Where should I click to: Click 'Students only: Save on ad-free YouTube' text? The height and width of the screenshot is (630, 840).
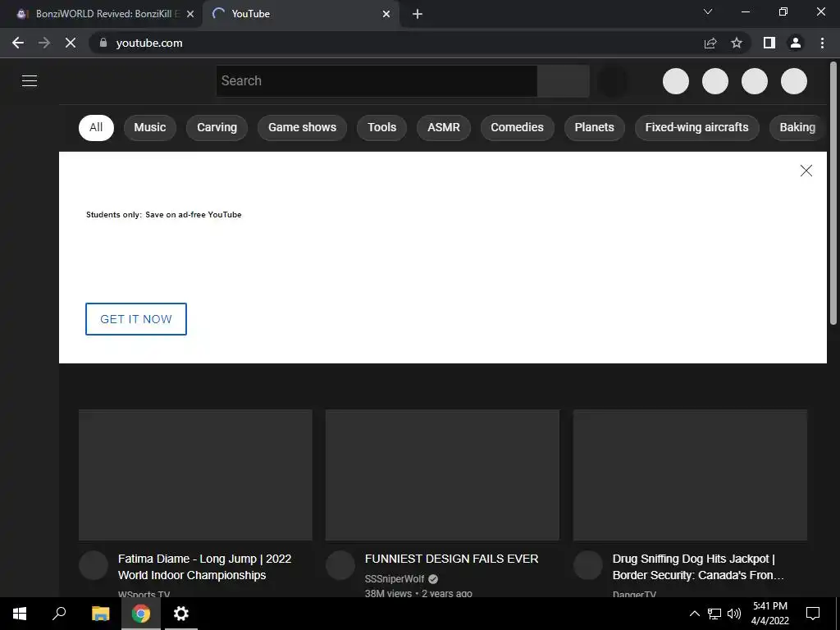click(x=164, y=214)
